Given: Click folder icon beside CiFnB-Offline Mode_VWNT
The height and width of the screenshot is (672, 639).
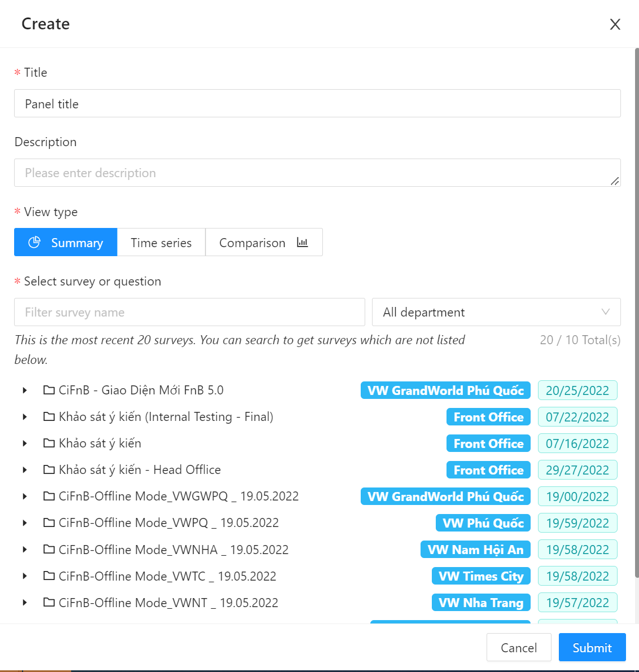Looking at the screenshot, I should pos(49,603).
